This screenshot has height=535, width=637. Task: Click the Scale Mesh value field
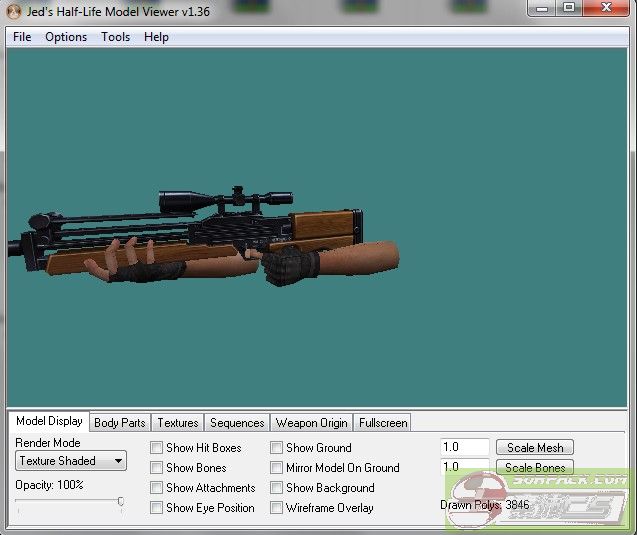tap(465, 448)
